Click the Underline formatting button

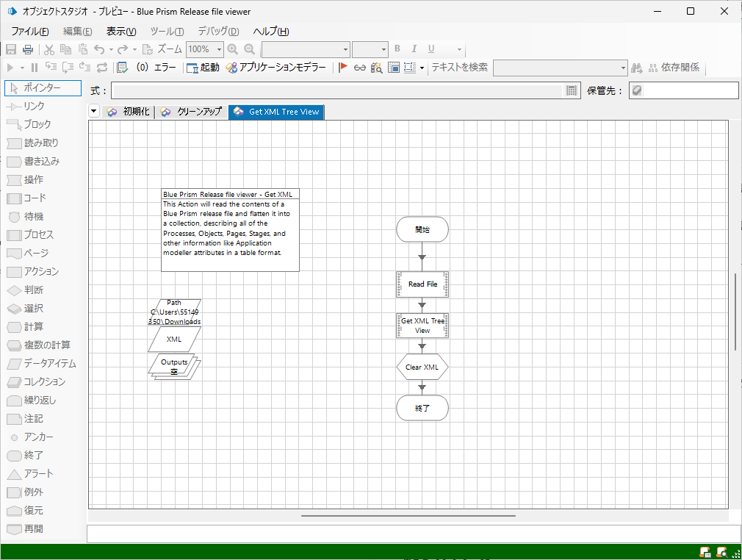(x=431, y=49)
